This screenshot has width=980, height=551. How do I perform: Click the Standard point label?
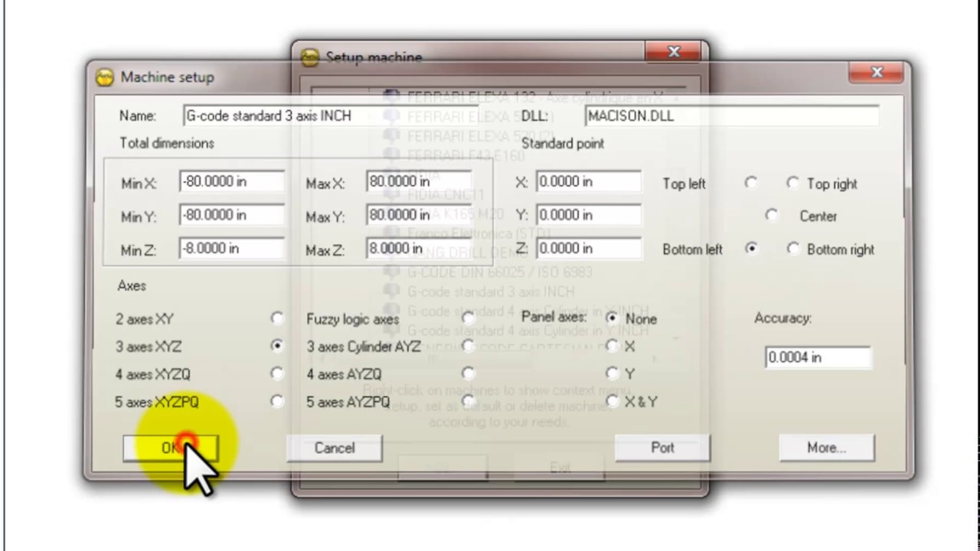tap(563, 143)
